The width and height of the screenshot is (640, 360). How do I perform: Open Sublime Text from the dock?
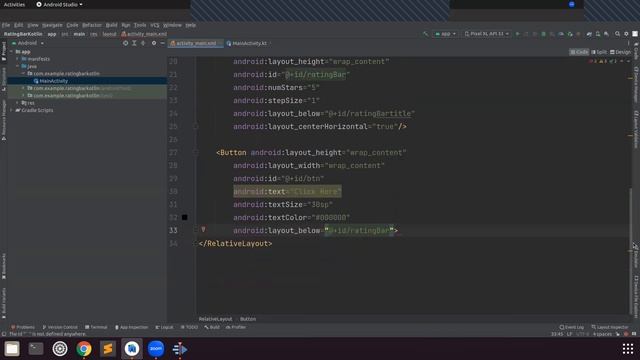108,349
